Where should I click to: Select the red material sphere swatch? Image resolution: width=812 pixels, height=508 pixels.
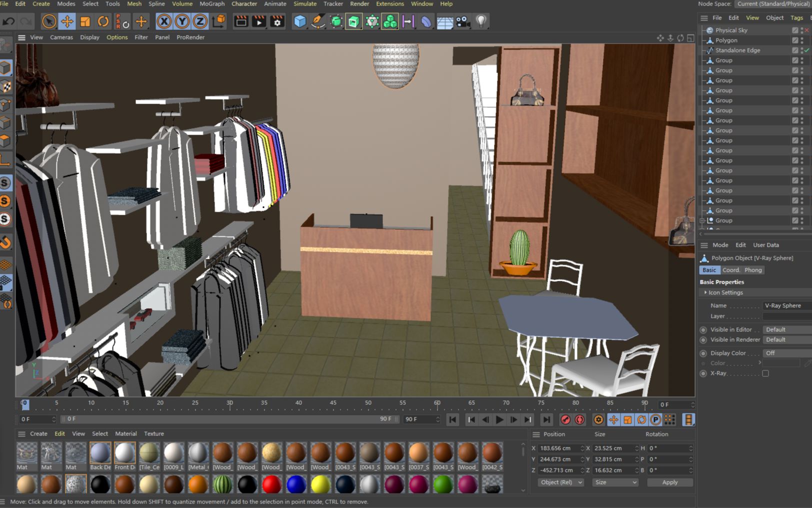(271, 484)
